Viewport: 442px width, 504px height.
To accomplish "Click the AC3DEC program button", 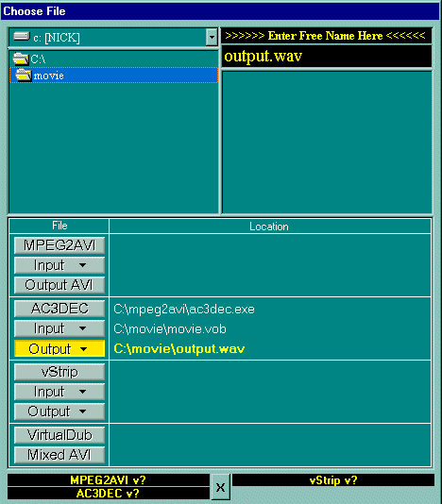I will (x=59, y=309).
